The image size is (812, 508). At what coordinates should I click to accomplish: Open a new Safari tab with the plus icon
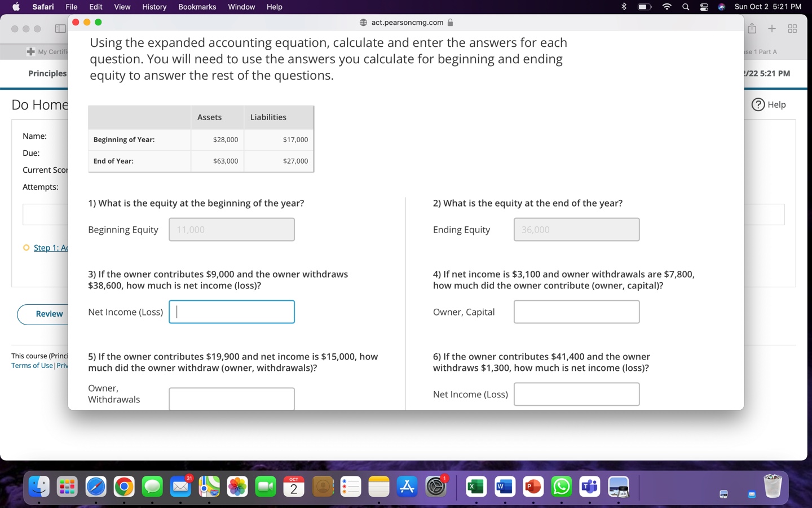tap(772, 28)
